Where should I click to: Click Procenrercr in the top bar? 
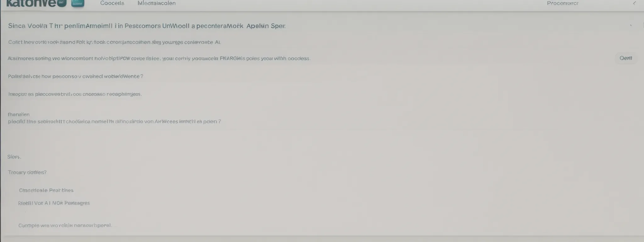(x=563, y=3)
